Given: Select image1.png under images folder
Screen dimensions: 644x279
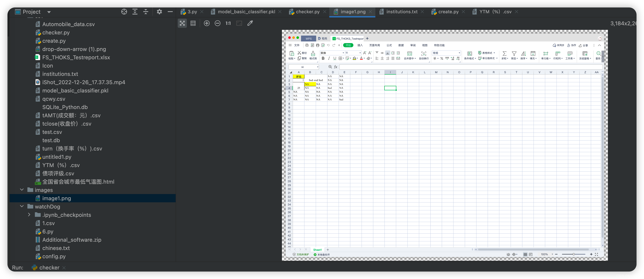Looking at the screenshot, I should (56, 198).
